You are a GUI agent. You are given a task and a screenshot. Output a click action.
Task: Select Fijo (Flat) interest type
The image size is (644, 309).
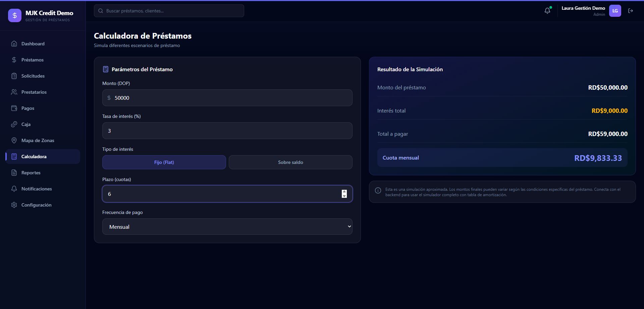(164, 162)
